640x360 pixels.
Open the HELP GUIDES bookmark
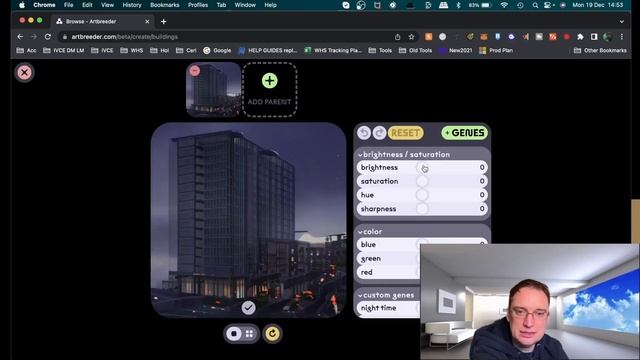coord(268,51)
